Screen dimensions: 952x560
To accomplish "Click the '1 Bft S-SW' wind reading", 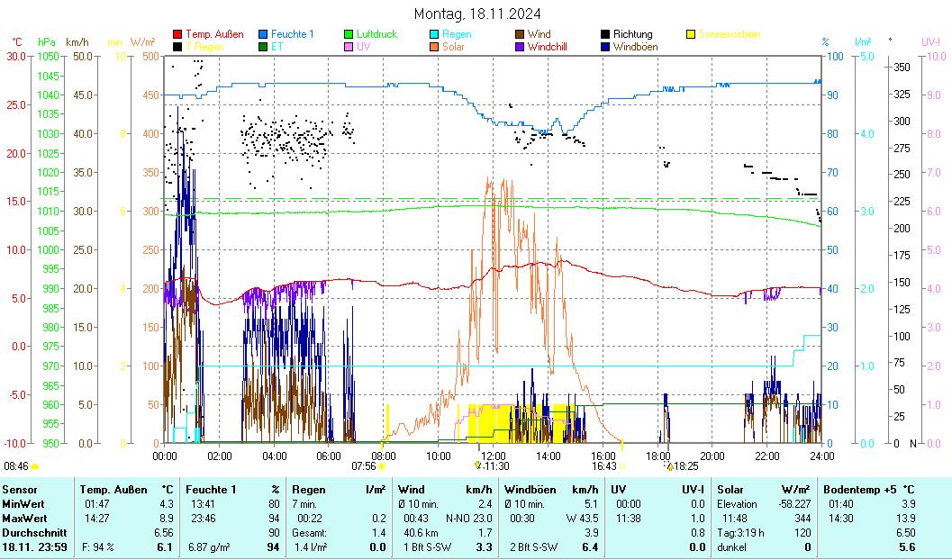I will coord(428,547).
